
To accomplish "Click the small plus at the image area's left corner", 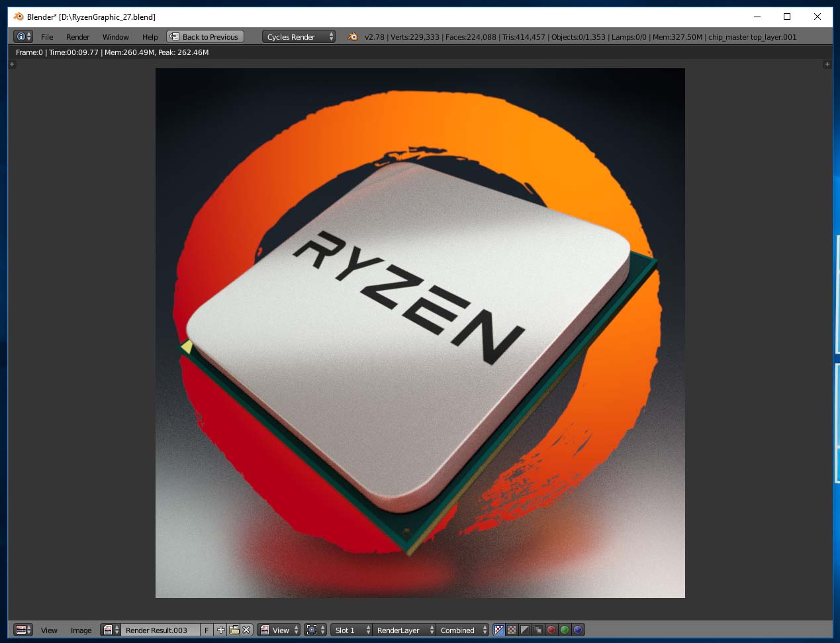I will (12, 64).
